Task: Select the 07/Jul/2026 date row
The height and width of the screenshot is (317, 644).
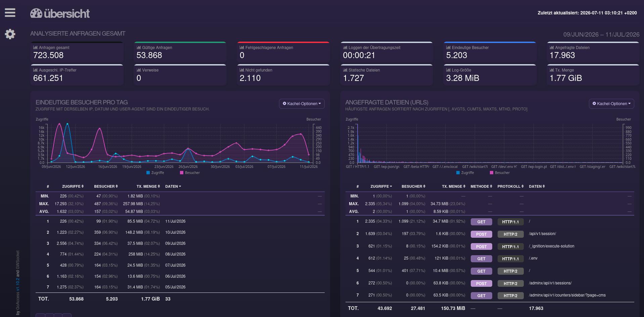Action: tap(180, 265)
